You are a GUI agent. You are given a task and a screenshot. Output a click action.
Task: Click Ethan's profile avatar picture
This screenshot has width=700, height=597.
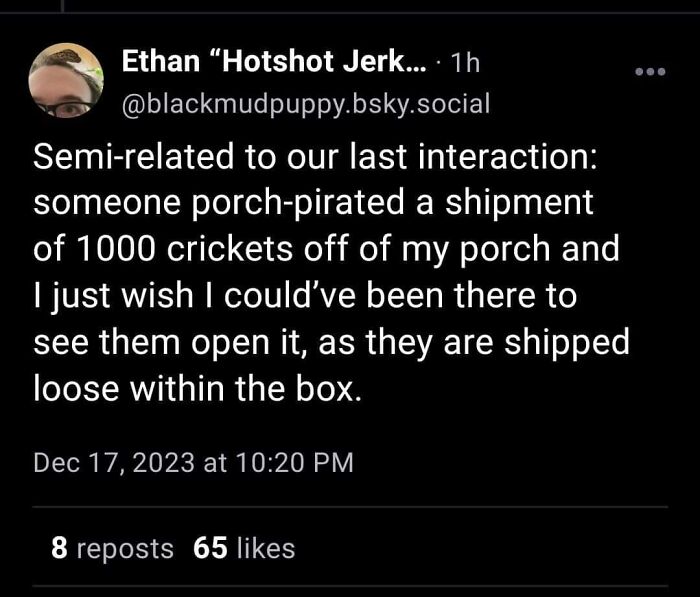click(x=66, y=80)
